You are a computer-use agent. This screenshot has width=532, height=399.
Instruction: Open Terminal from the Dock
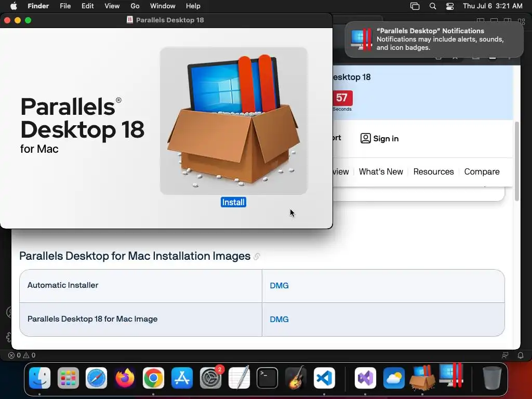[x=268, y=378]
